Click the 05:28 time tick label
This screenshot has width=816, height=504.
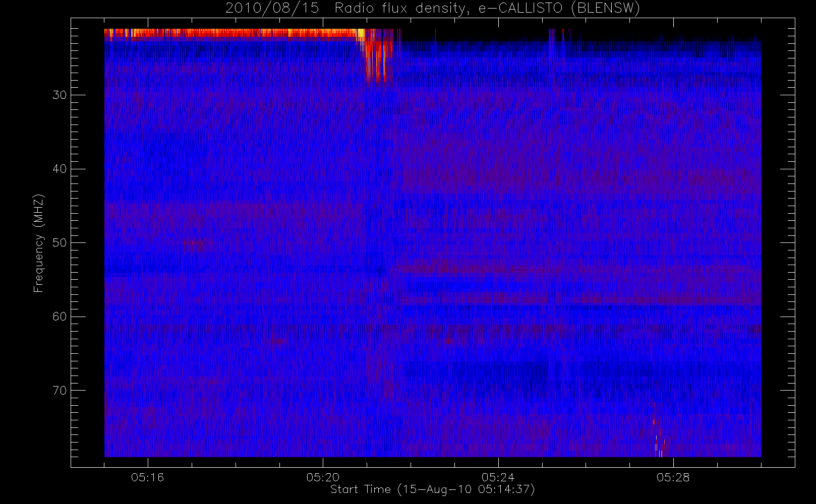click(673, 477)
